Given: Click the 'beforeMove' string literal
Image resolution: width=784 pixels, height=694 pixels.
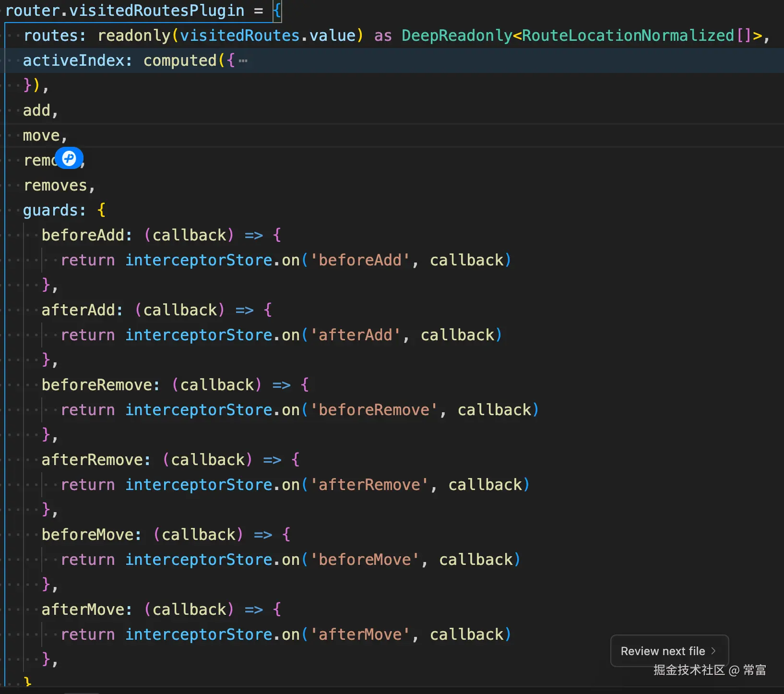Looking at the screenshot, I should point(365,560).
